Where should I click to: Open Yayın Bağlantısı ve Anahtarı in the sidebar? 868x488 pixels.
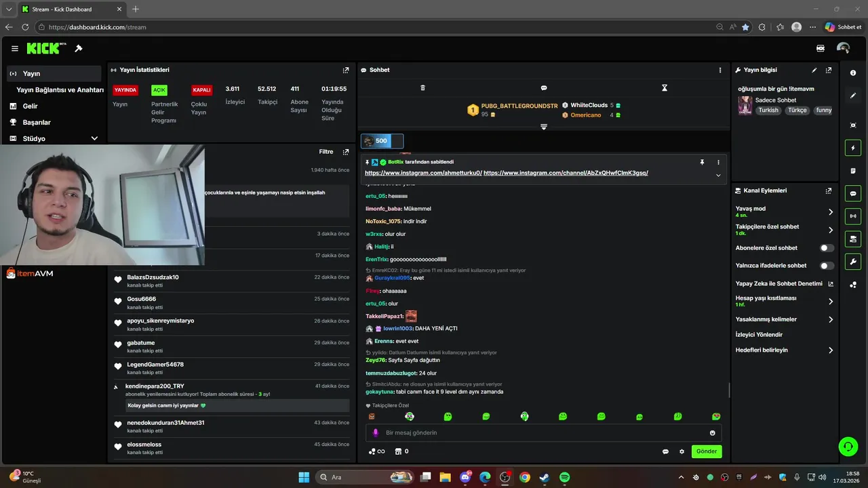tap(60, 89)
